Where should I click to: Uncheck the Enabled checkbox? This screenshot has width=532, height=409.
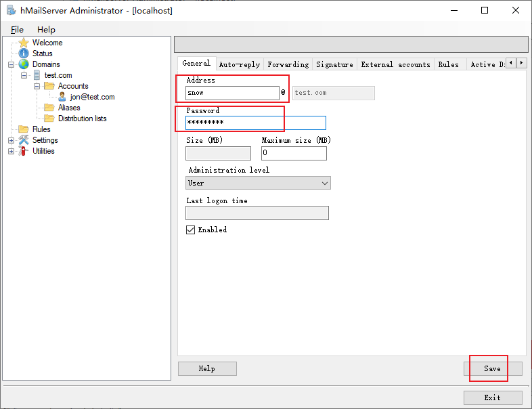(x=191, y=230)
